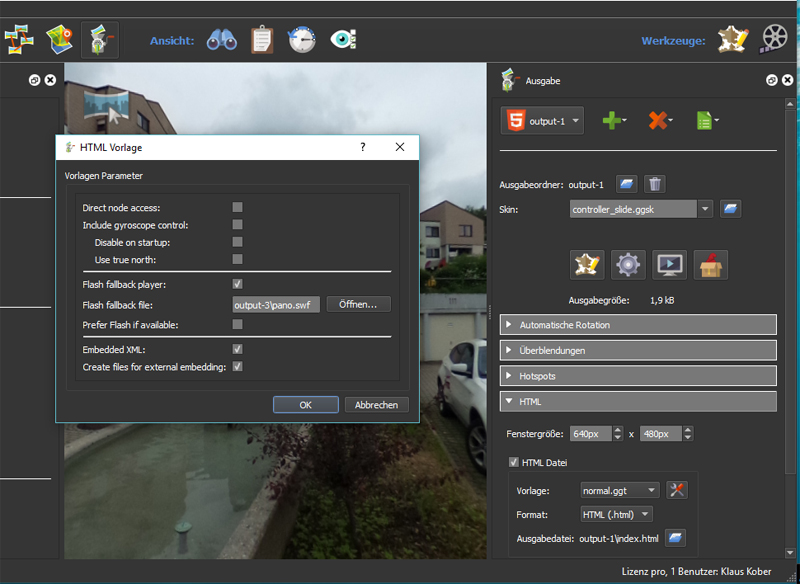The height and width of the screenshot is (584, 800).
Task: Uncheck the HTML Datei checkbox
Action: click(514, 462)
